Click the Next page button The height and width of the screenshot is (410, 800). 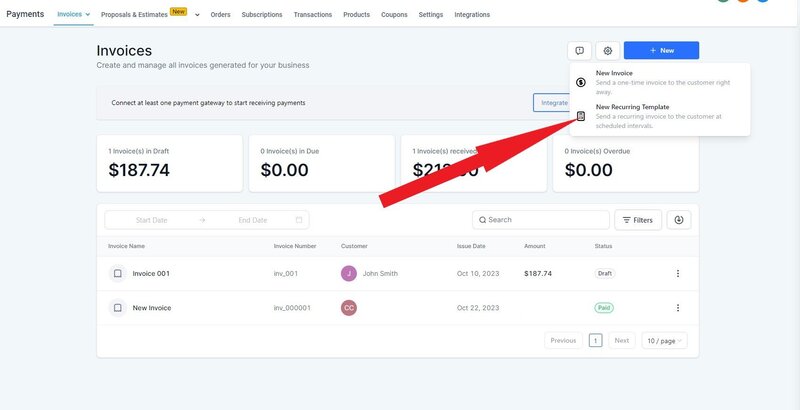621,341
